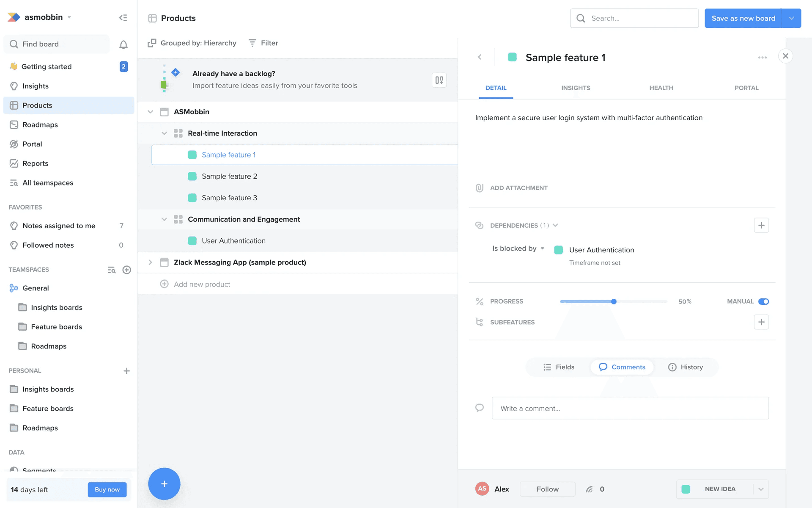This screenshot has width=812, height=508.
Task: Click the blue floating create button
Action: click(x=164, y=484)
